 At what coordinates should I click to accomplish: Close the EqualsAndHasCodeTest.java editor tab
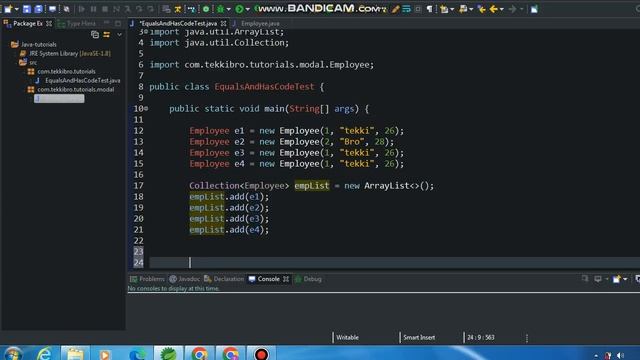[224, 24]
